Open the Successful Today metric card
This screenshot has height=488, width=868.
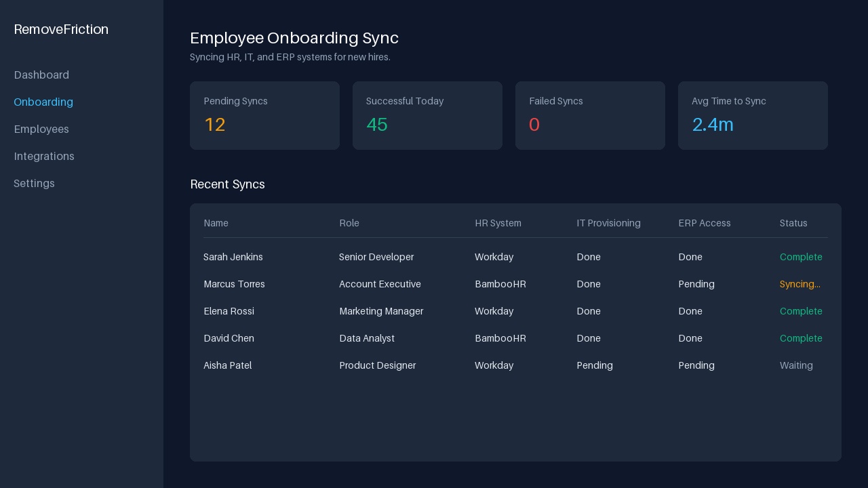(x=427, y=115)
